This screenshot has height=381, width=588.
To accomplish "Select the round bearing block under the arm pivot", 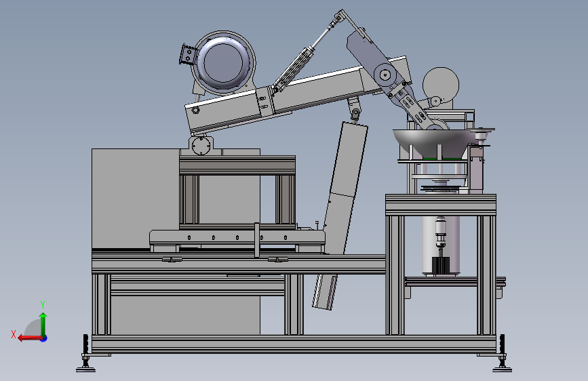I will [201, 146].
